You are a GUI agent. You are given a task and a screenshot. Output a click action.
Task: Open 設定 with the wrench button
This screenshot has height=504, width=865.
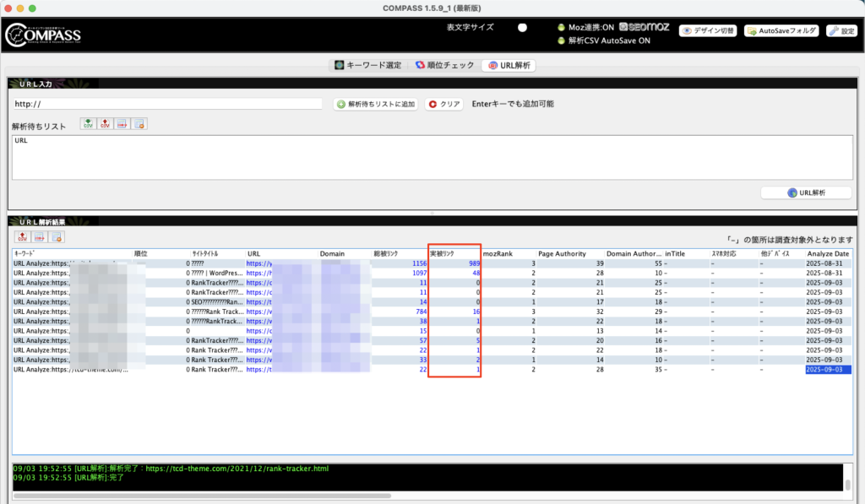coord(841,30)
